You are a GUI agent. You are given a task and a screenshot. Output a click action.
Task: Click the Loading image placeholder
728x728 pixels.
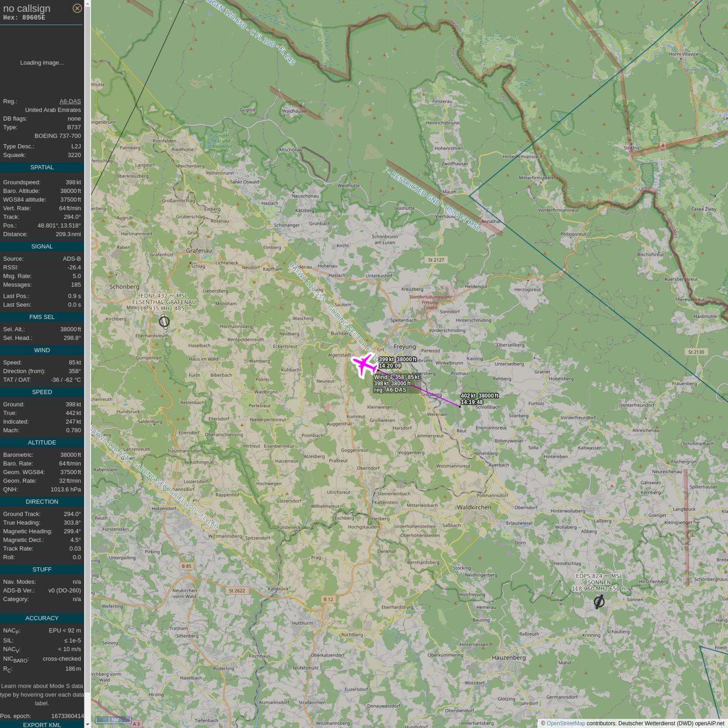click(42, 63)
